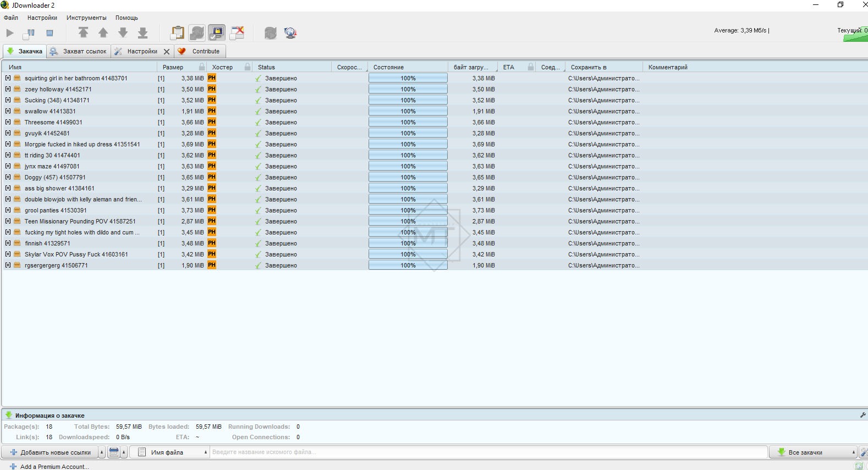Expand the 'zoey holloway 41452171' package

coord(8,89)
